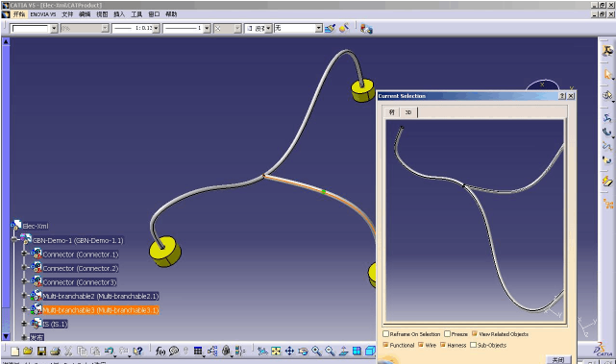Open the Design Table grid icon
Image resolution: width=616 pixels, height=364 pixels.
pos(198,352)
